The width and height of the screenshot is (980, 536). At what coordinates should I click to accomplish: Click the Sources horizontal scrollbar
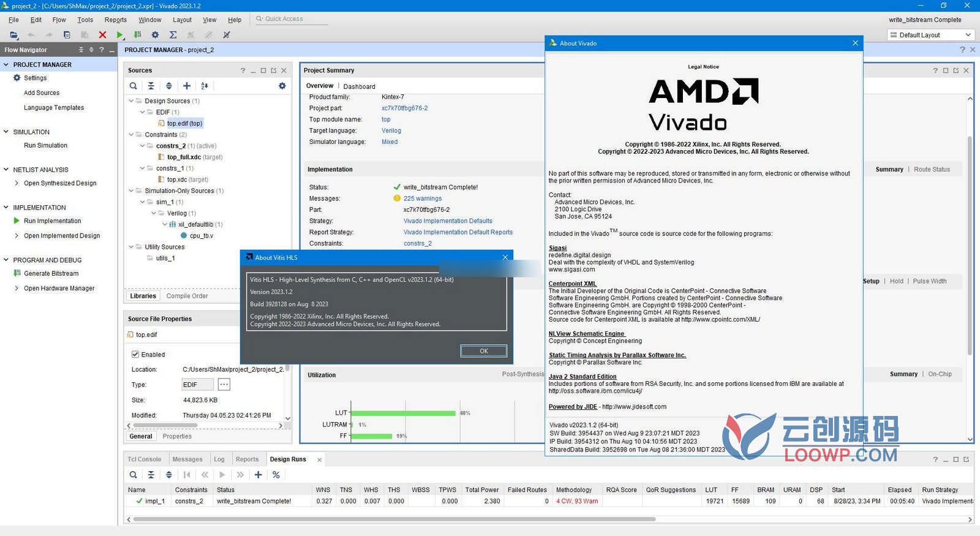click(165, 425)
